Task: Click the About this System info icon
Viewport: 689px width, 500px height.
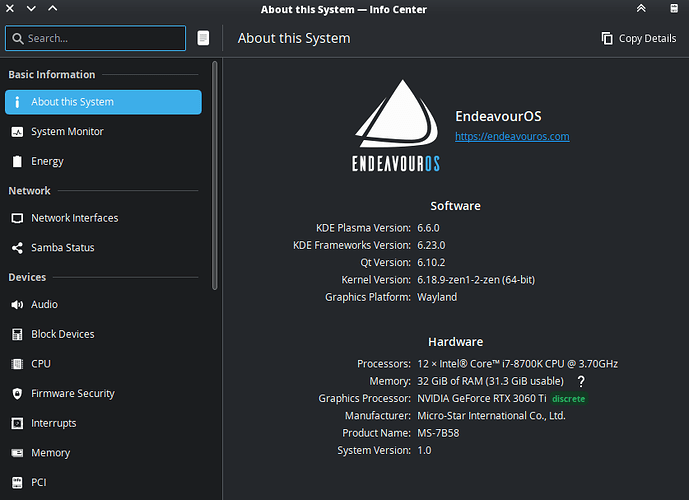Action: [17, 102]
